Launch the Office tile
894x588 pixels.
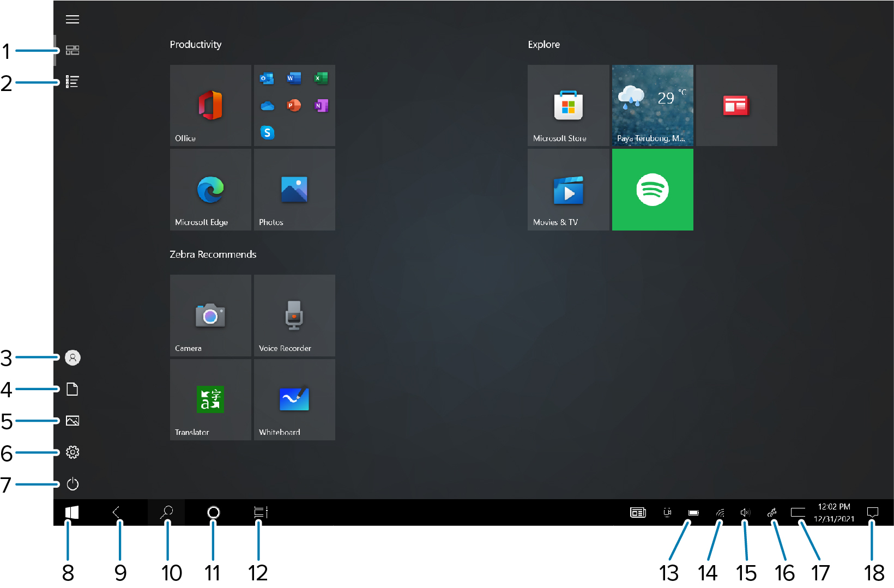[x=210, y=105]
